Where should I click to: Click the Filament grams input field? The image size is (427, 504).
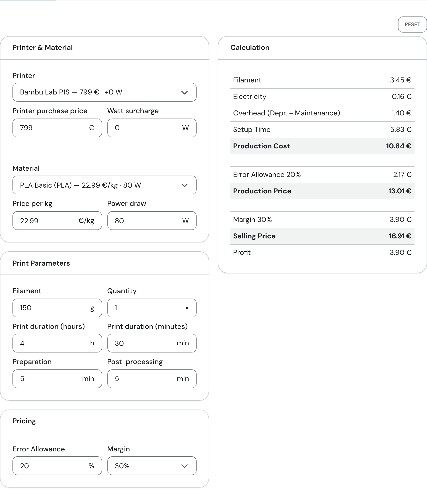pyautogui.click(x=57, y=308)
